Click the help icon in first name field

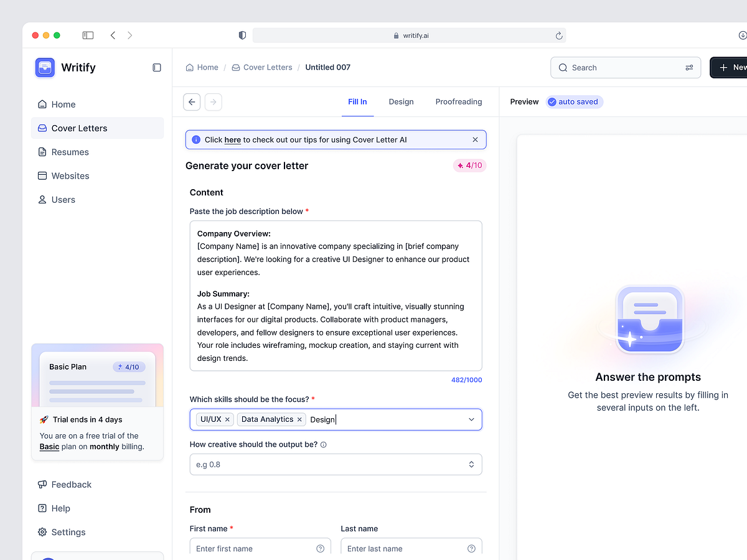(320, 548)
